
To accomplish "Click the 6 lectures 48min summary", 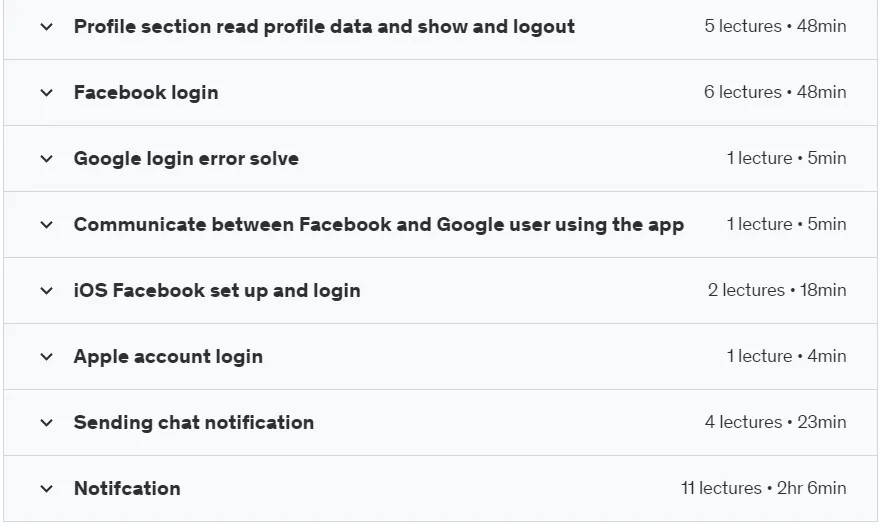I will pos(775,92).
